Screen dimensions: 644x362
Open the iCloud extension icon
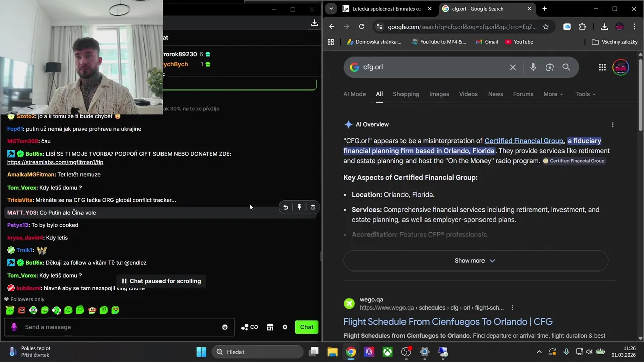click(567, 27)
